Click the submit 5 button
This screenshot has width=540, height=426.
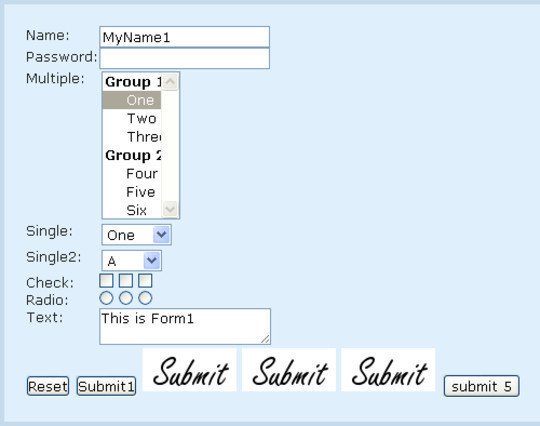tap(481, 386)
